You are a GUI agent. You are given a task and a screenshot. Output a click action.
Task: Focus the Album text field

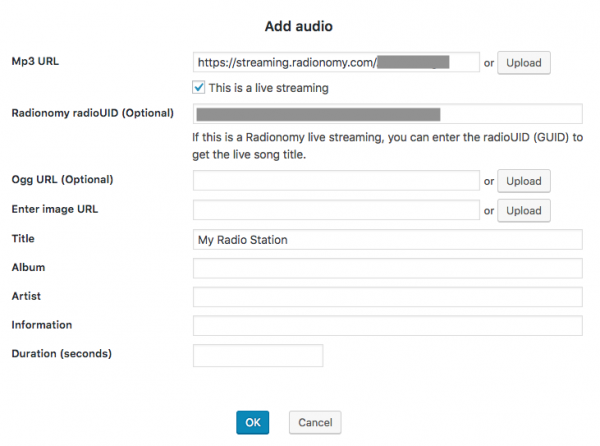[x=387, y=268]
